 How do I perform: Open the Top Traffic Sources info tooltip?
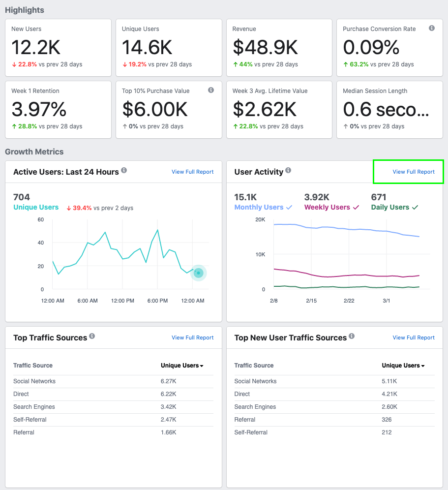pyautogui.click(x=92, y=336)
